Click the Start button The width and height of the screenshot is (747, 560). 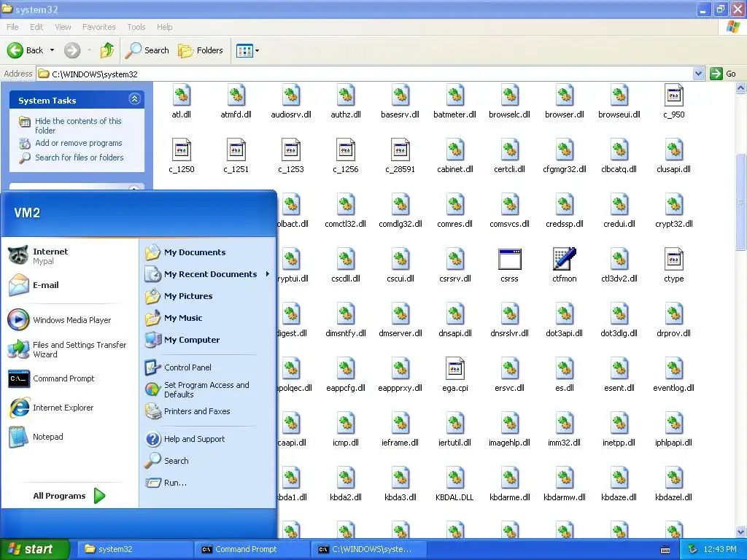tap(34, 549)
